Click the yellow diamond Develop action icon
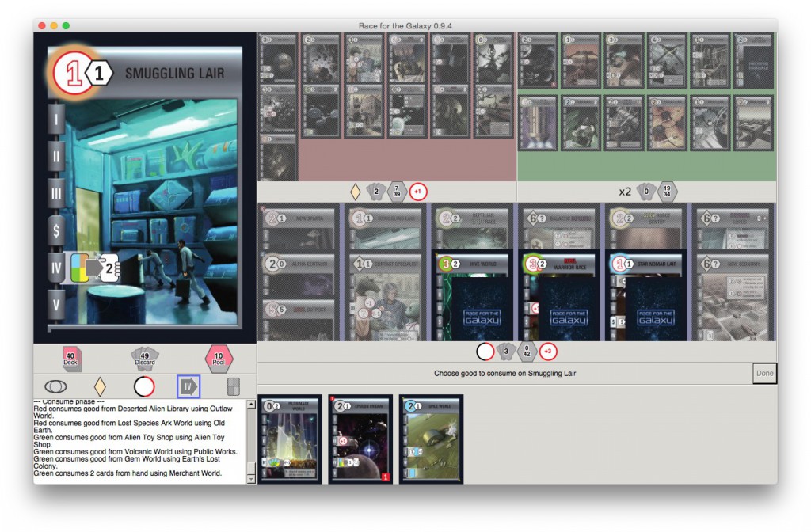This screenshot has height=532, width=811. point(100,386)
